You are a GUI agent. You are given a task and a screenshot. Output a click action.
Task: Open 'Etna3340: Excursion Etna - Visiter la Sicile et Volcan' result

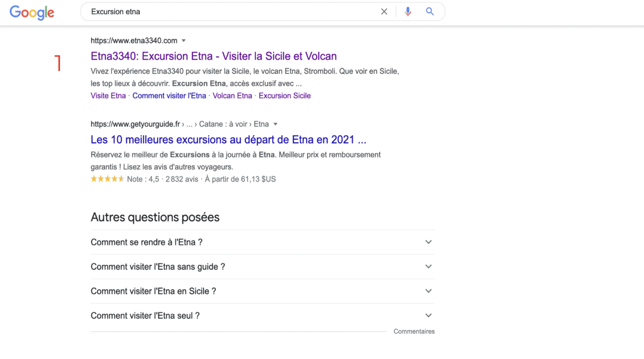click(213, 56)
